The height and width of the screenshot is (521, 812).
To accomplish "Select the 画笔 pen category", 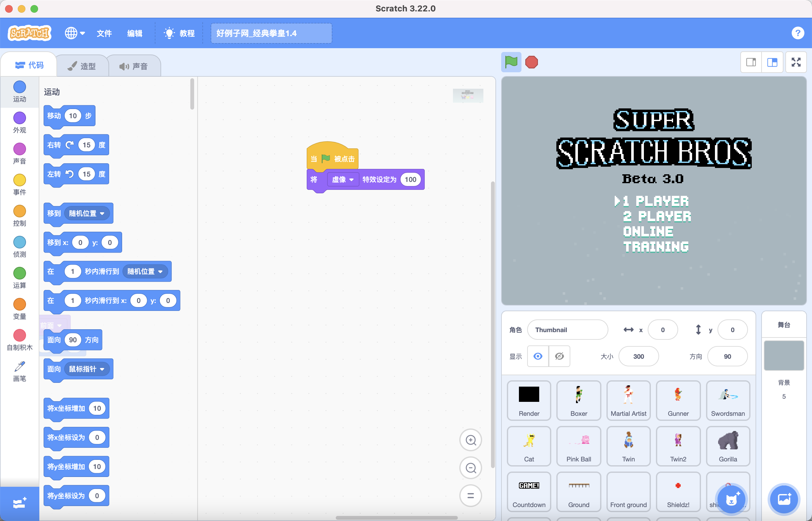I will click(x=20, y=371).
